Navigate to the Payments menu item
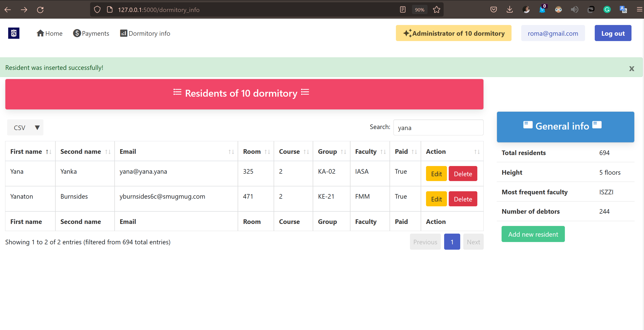Viewport: 644px width, 330px height. pyautogui.click(x=91, y=33)
